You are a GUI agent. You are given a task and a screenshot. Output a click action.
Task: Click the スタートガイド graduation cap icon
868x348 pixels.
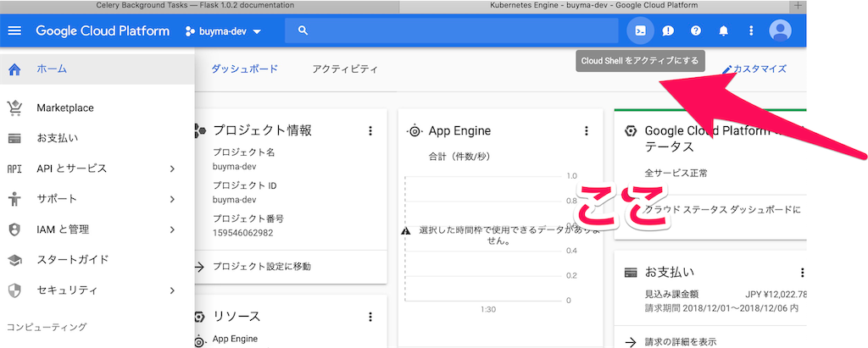tap(15, 259)
